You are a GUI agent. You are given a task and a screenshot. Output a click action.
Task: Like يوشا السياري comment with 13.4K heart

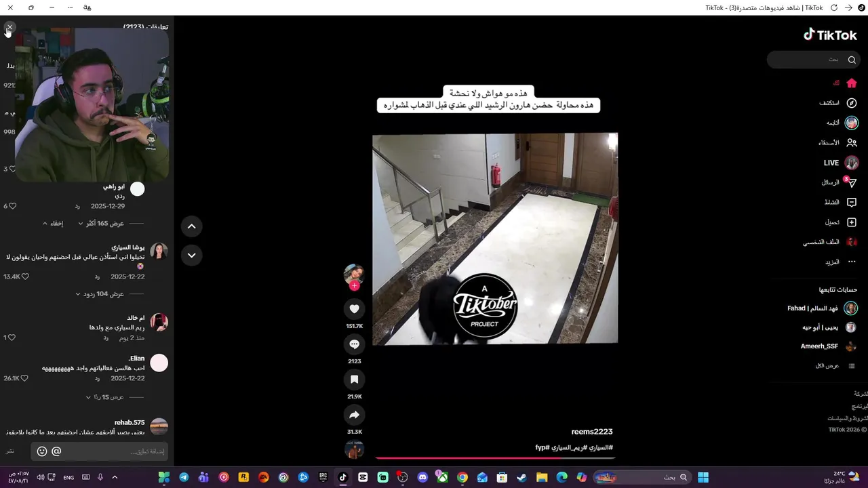pyautogui.click(x=25, y=277)
